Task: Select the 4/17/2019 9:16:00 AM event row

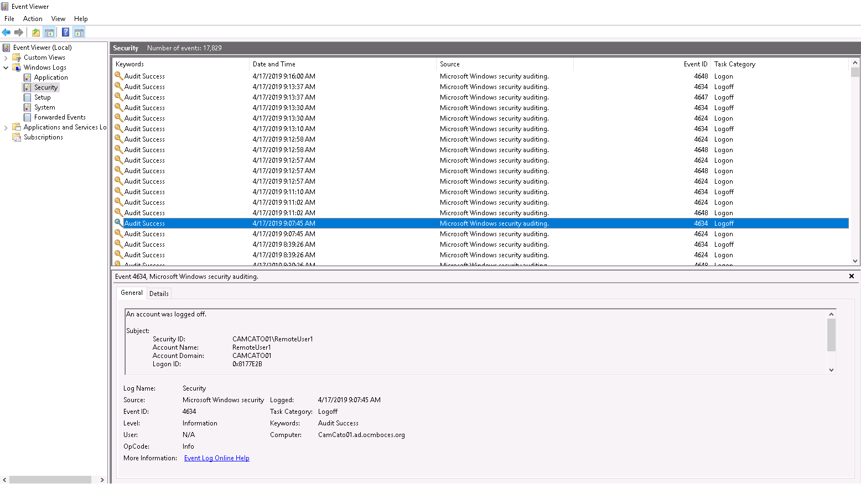Action: click(480, 76)
